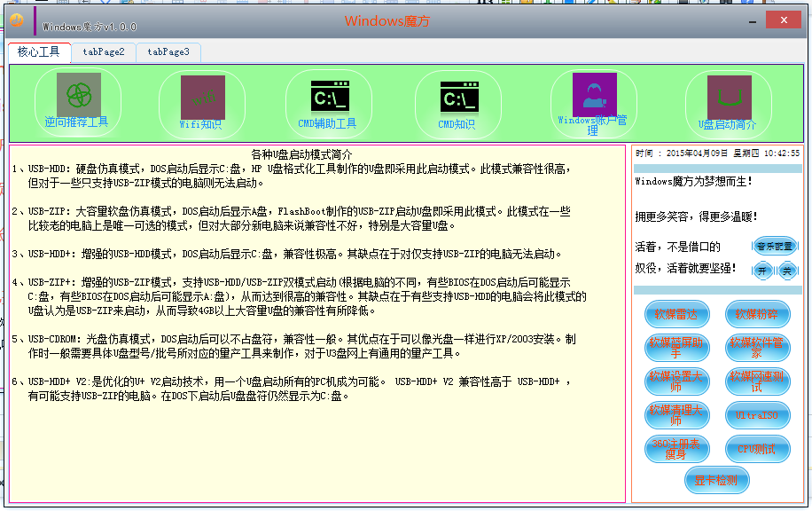Image resolution: width=812 pixels, height=511 pixels.
Task: Click the Windows魔方 app logo icon
Action: 17,20
